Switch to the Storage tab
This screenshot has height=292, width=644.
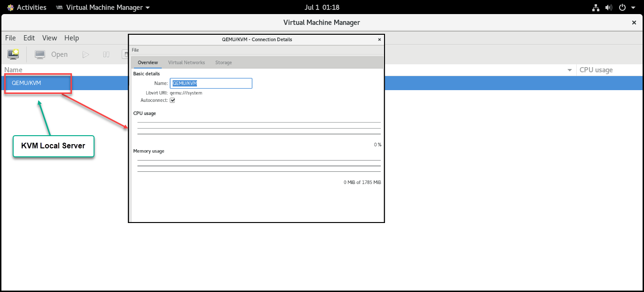pyautogui.click(x=224, y=62)
